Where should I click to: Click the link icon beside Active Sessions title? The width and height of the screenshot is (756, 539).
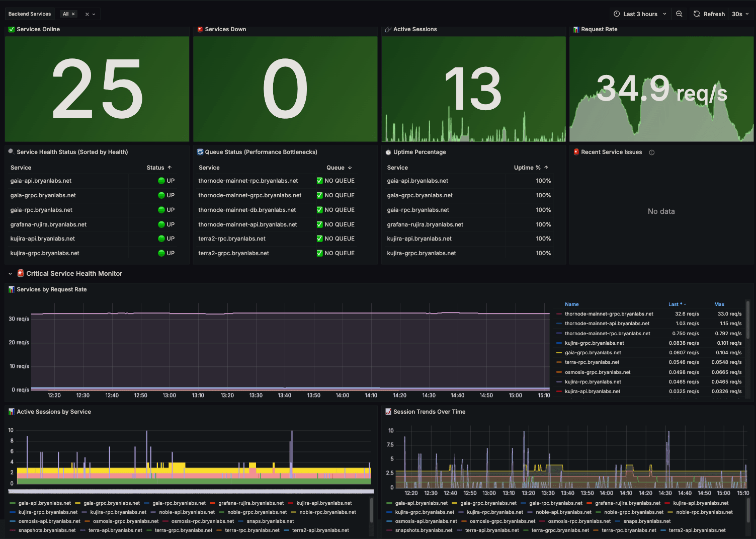point(388,29)
